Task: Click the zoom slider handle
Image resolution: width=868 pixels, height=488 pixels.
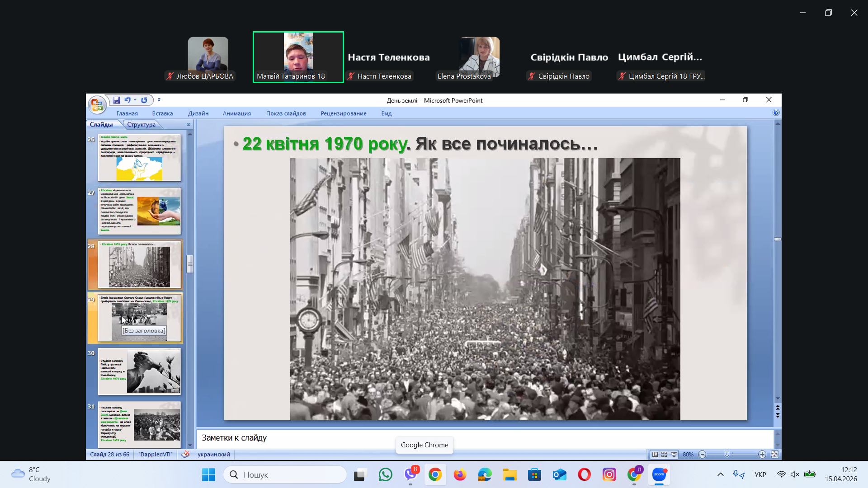Action: 727,455
